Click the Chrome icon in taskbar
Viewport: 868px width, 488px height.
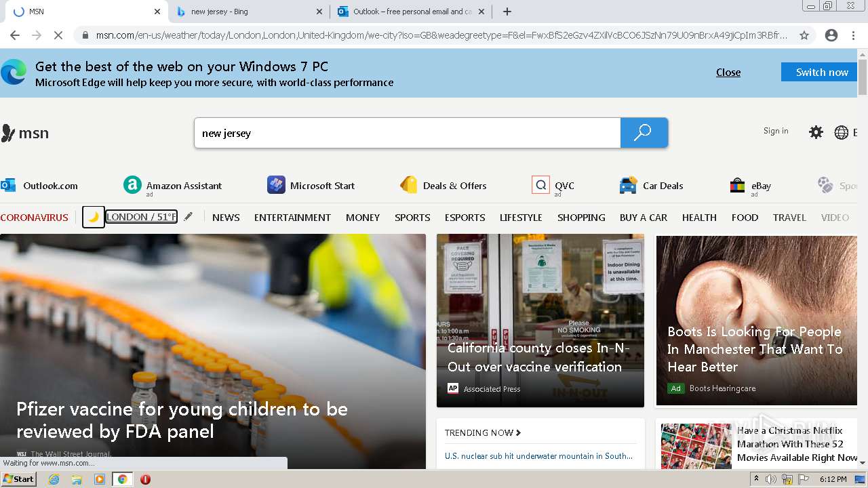(122, 479)
